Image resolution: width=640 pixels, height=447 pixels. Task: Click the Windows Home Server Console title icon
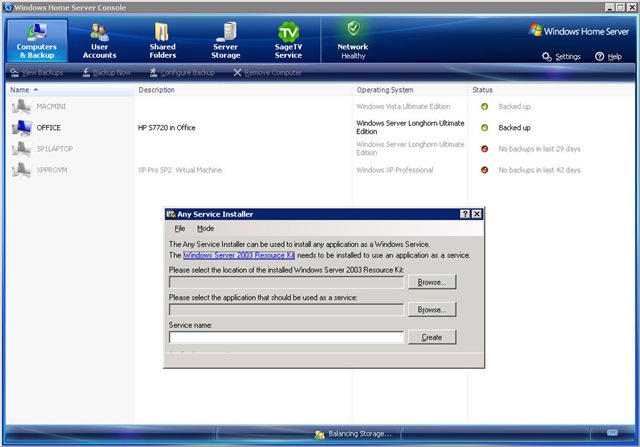pyautogui.click(x=8, y=7)
